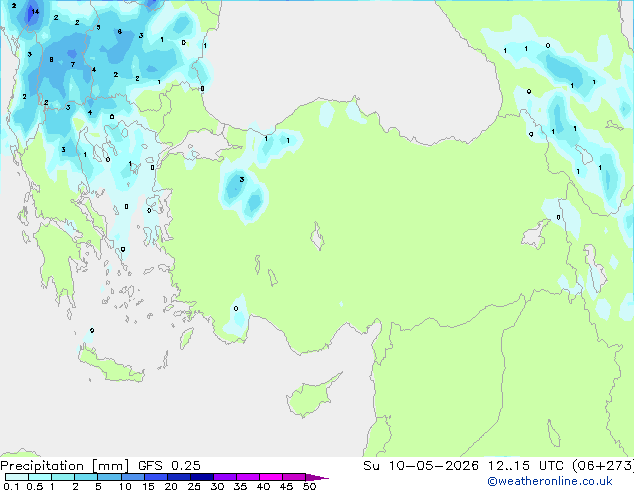
Task: Click the legend tick label '50'
Action: (309, 486)
